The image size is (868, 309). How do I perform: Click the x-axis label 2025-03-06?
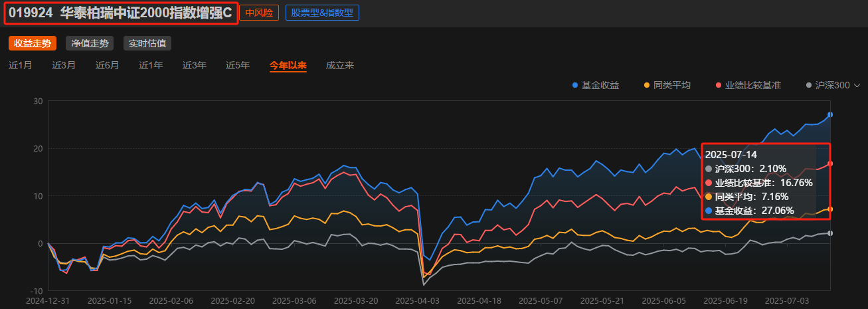click(294, 301)
